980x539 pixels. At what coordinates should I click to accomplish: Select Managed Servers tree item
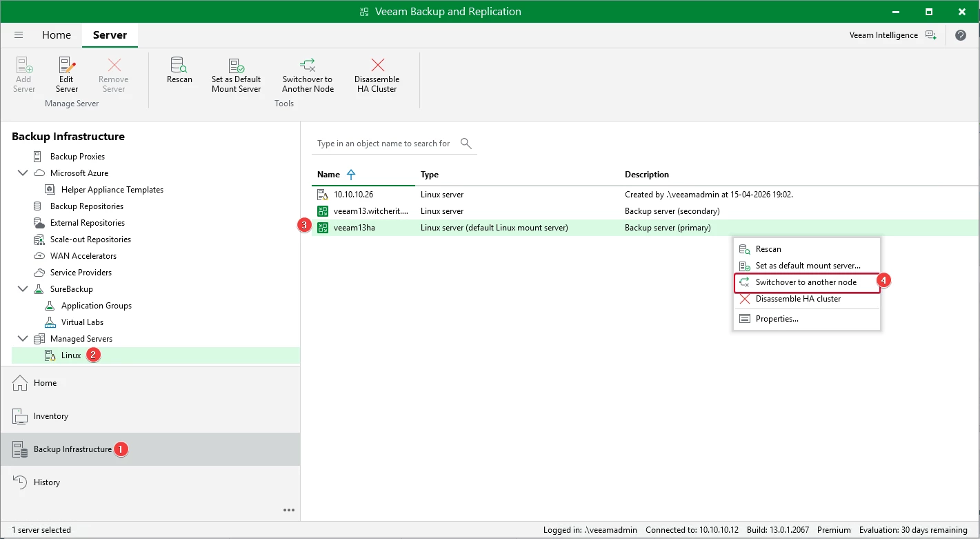point(81,339)
